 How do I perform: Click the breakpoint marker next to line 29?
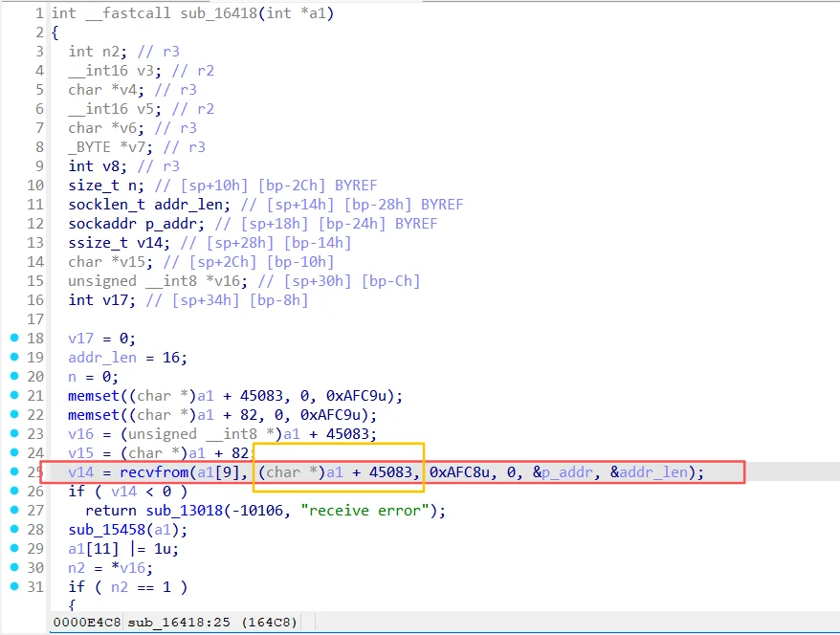coord(14,548)
